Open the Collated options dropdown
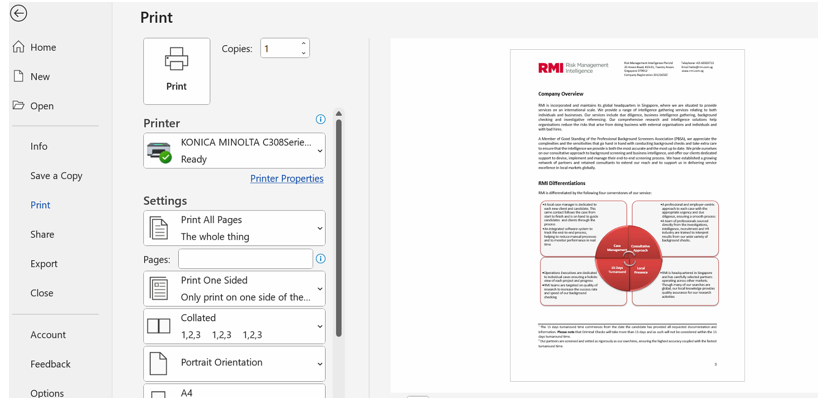This screenshot has height=399, width=818. [234, 326]
